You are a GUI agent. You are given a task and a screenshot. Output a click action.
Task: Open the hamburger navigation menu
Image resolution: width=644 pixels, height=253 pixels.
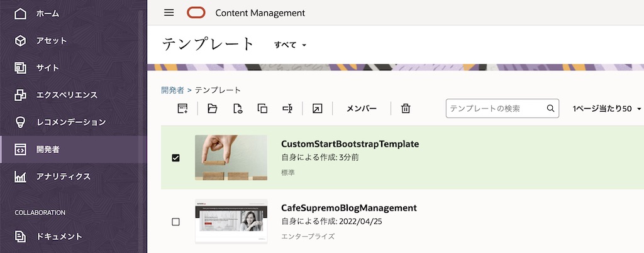[x=169, y=13]
